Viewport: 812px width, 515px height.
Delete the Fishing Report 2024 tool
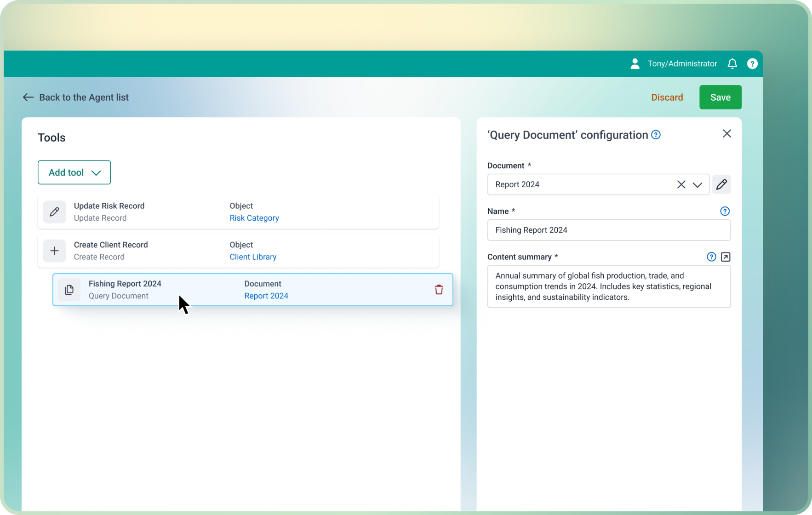click(x=439, y=290)
